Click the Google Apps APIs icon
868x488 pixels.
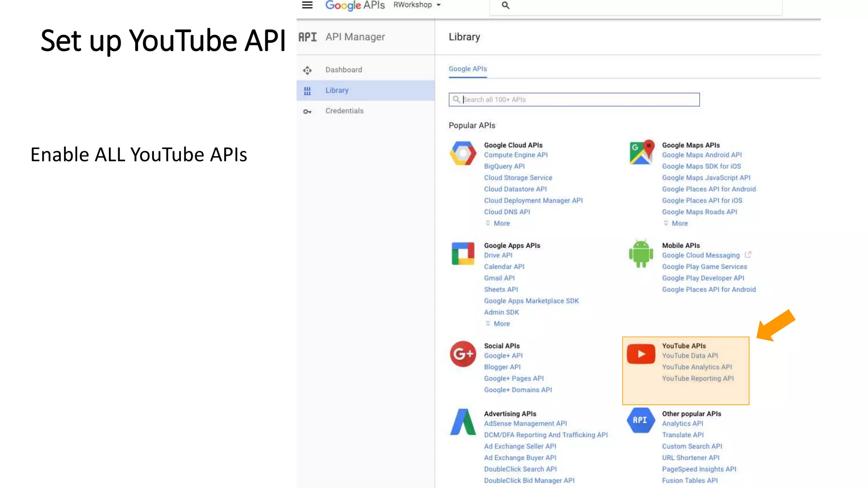463,253
